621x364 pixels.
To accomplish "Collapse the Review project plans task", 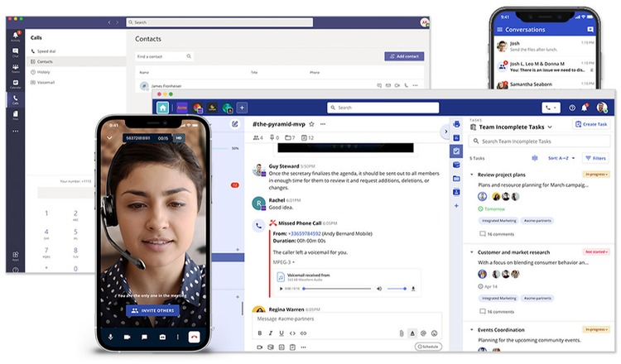I will tap(472, 175).
